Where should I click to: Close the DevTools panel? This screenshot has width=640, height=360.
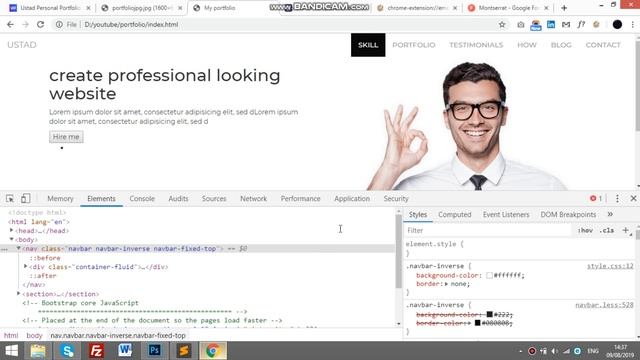pyautogui.click(x=633, y=198)
